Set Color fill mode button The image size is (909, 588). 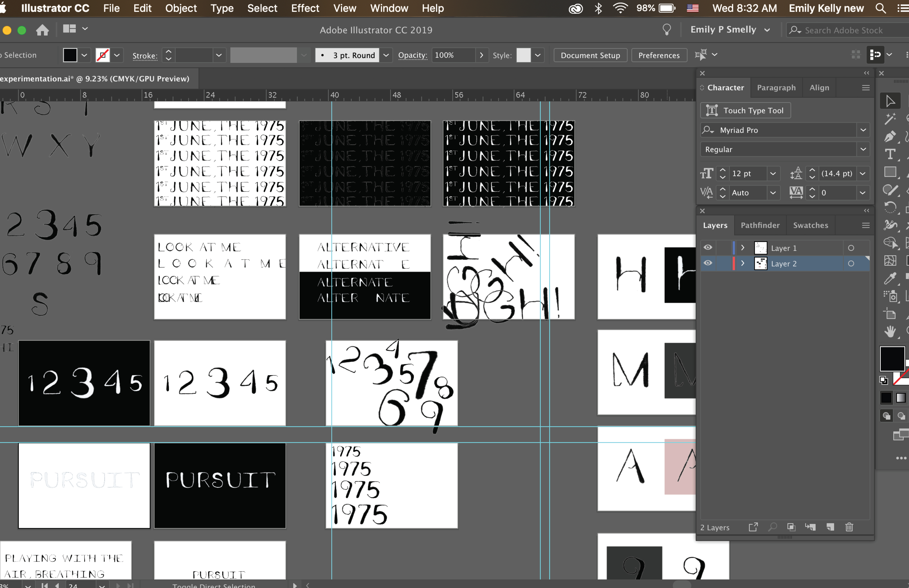tap(886, 398)
